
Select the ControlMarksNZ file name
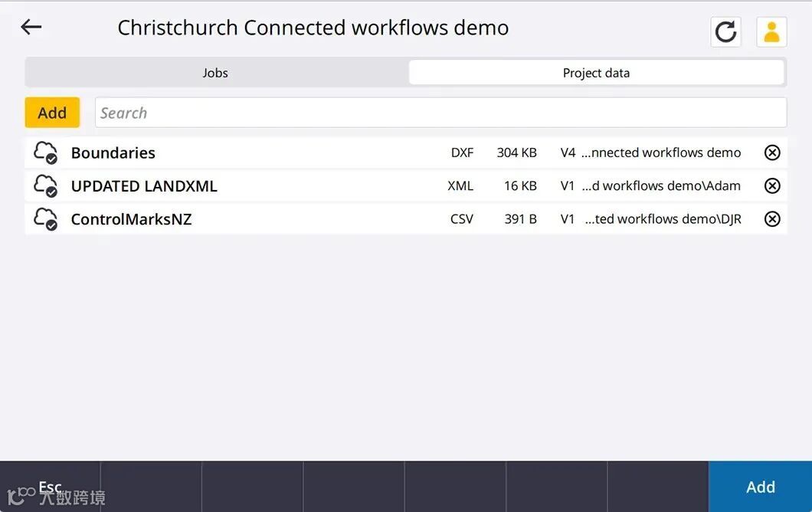[131, 219]
